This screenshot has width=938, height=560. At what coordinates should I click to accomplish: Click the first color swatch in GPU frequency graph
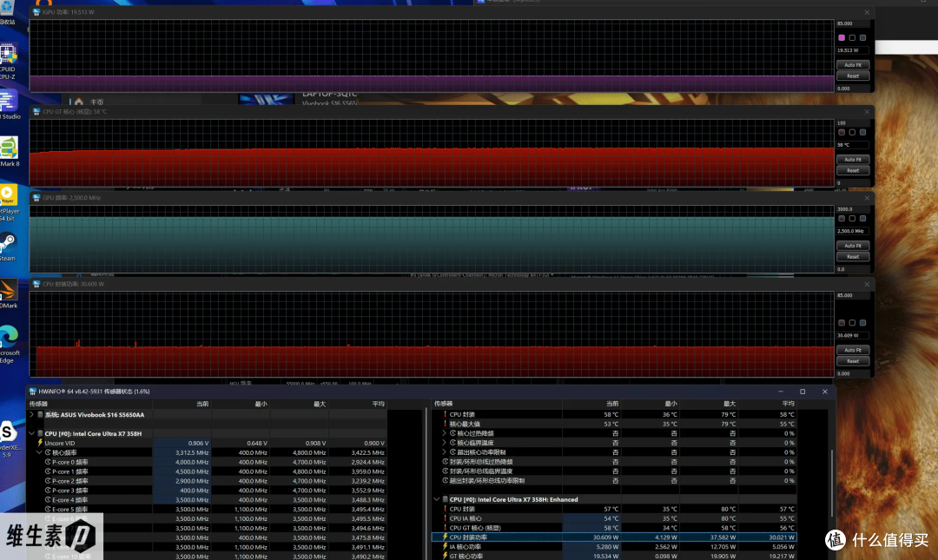coord(842,219)
